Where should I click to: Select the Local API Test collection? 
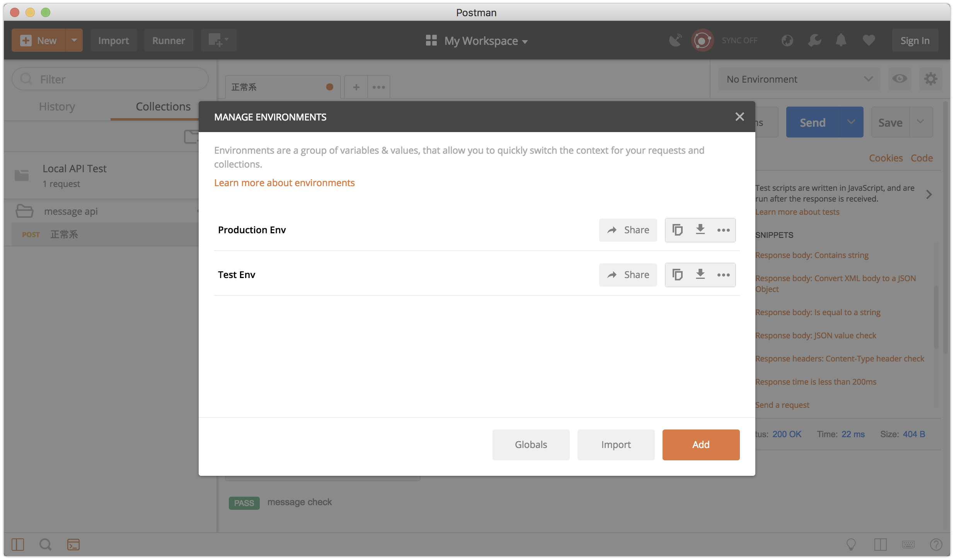[101, 176]
